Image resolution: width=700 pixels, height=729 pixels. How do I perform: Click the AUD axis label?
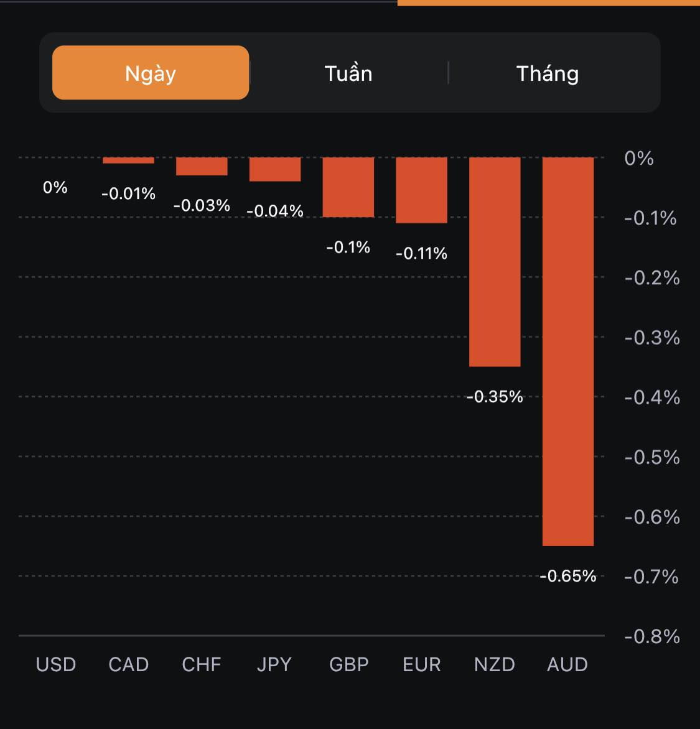pos(567,664)
